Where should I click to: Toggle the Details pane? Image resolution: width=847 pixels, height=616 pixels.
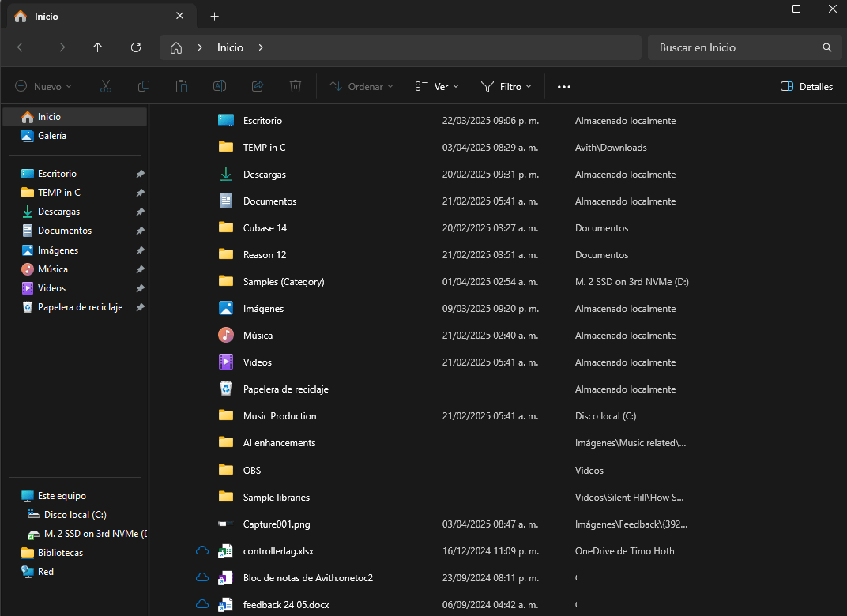pyautogui.click(x=806, y=86)
